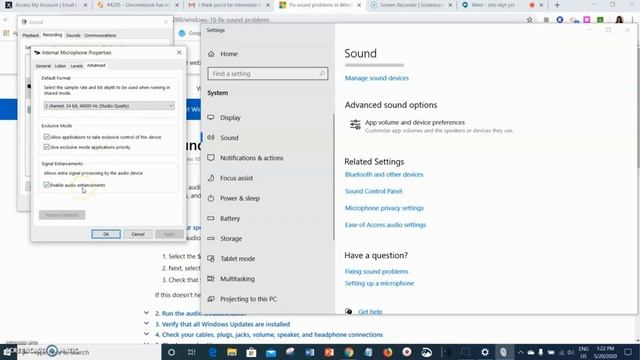This screenshot has height=360, width=640.
Task: Bookmark page with star icon in Chrome
Action: pos(529,20)
